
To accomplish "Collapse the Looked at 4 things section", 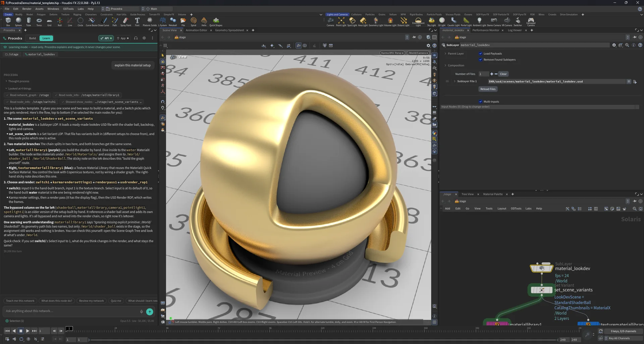I will pyautogui.click(x=18, y=89).
